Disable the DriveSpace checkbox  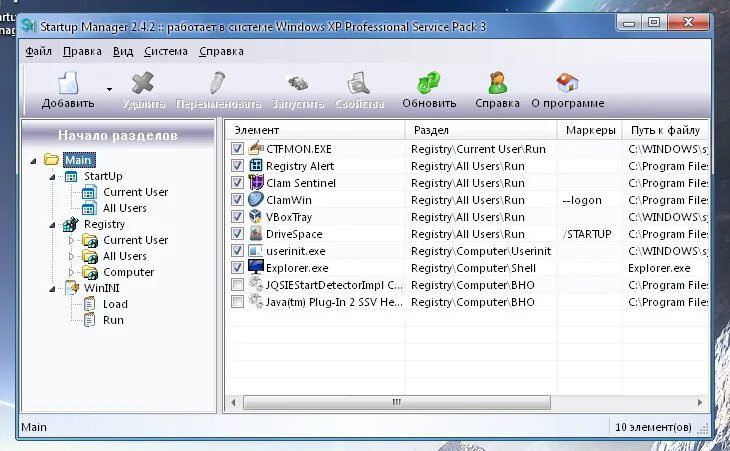pyautogui.click(x=237, y=234)
